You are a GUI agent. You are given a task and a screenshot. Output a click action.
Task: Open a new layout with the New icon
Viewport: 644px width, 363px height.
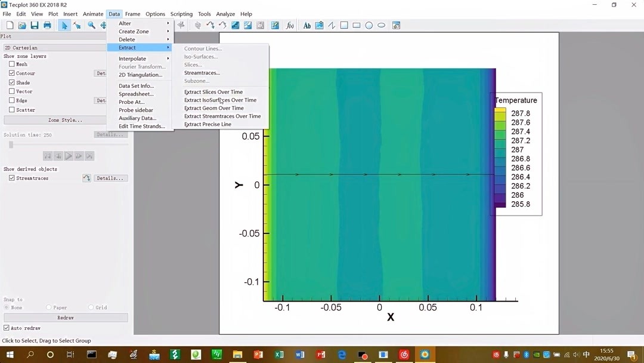pos(9,25)
